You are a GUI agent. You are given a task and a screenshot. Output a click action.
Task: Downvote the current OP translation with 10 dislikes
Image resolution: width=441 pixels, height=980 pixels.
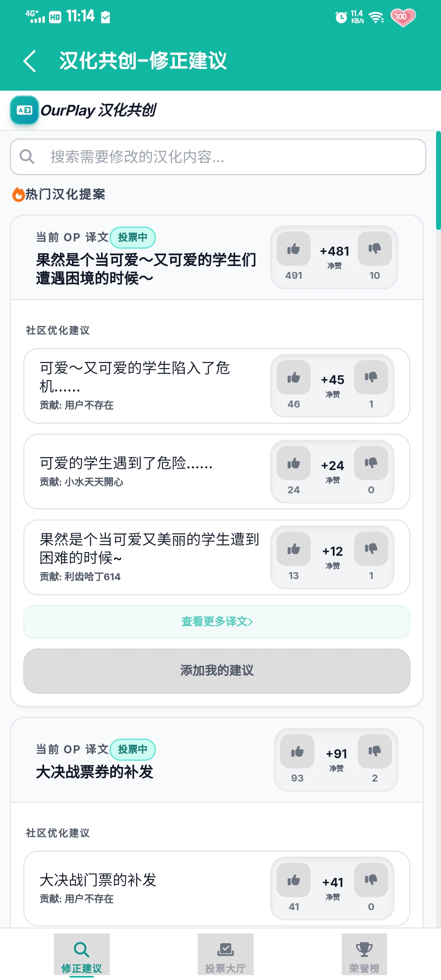(x=374, y=249)
